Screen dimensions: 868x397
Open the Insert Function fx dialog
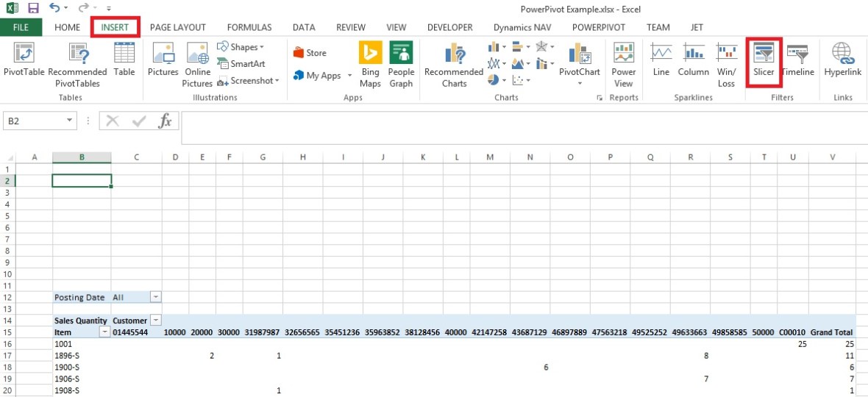(165, 121)
